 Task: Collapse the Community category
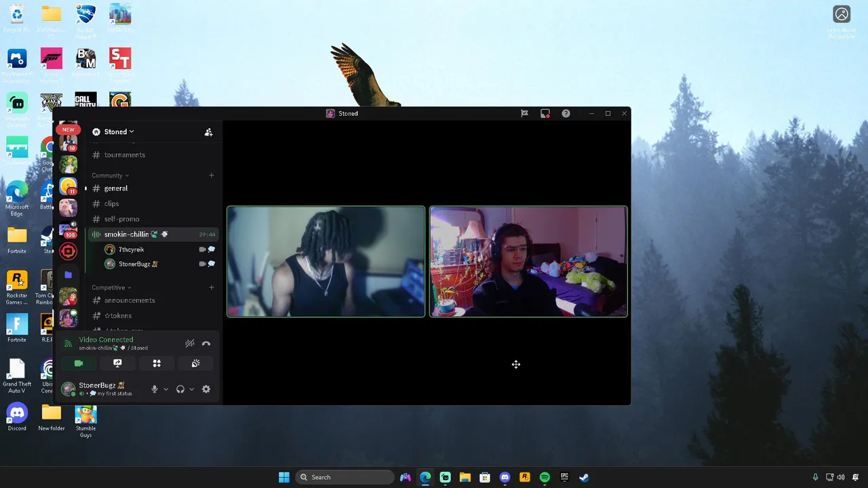110,176
